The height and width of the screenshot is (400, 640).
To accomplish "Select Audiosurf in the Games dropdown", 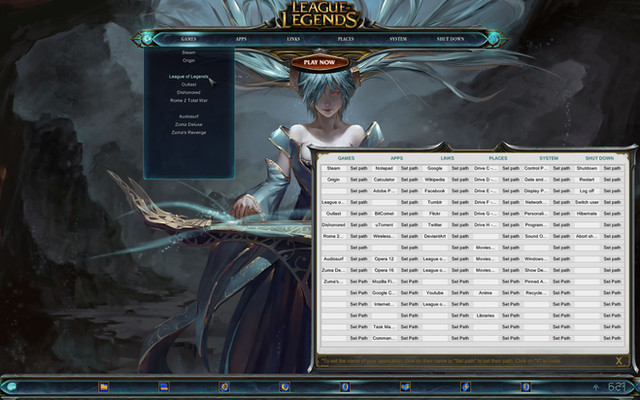I will [x=189, y=116].
